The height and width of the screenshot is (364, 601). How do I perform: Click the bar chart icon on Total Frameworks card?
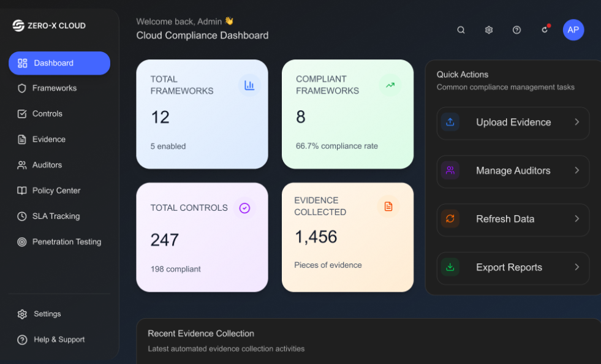249,86
